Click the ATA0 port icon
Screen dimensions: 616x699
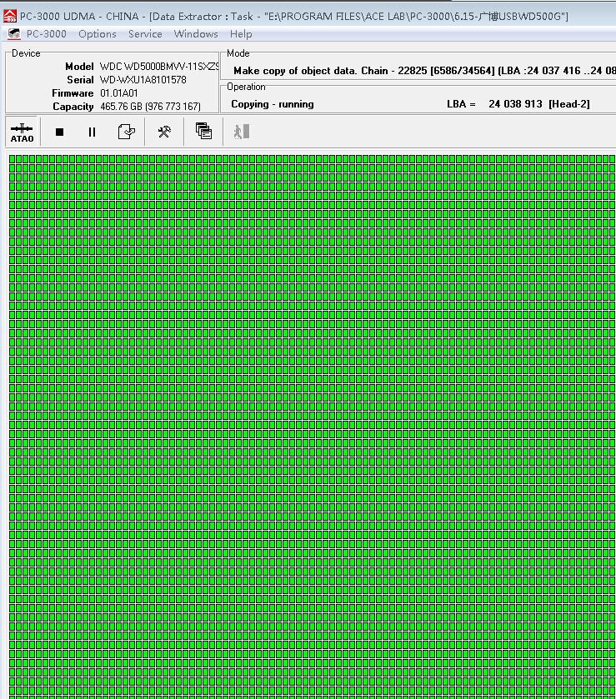coord(23,132)
